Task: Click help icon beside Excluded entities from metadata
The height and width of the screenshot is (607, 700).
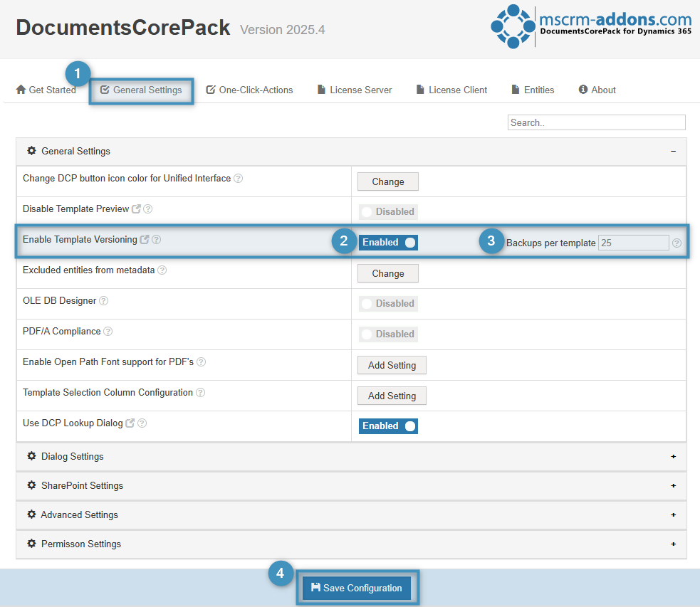Action: [162, 270]
